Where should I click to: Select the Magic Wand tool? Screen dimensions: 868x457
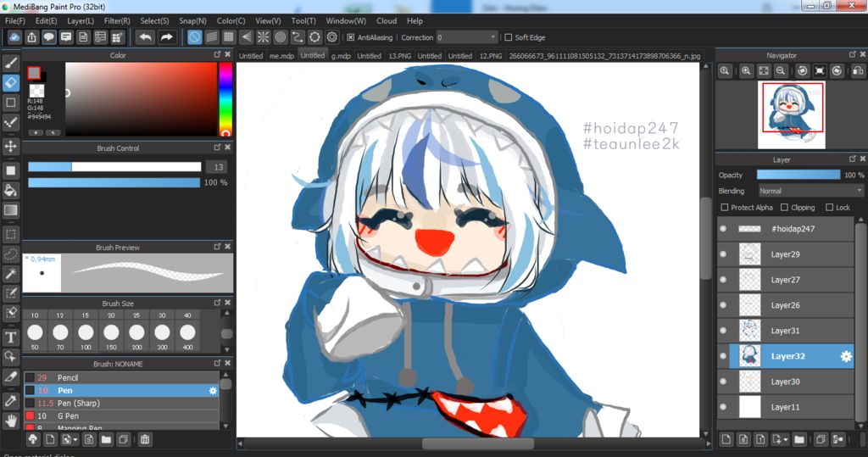click(10, 273)
